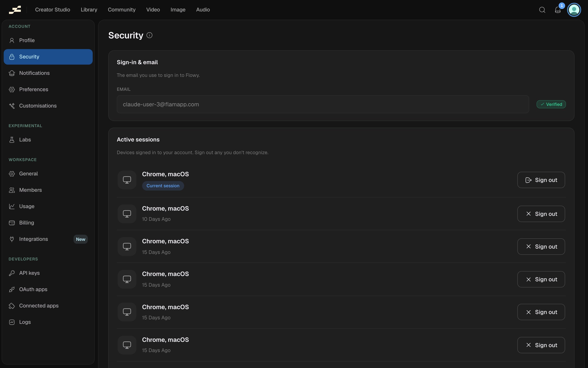Click the Flowy logo icon

pyautogui.click(x=15, y=10)
